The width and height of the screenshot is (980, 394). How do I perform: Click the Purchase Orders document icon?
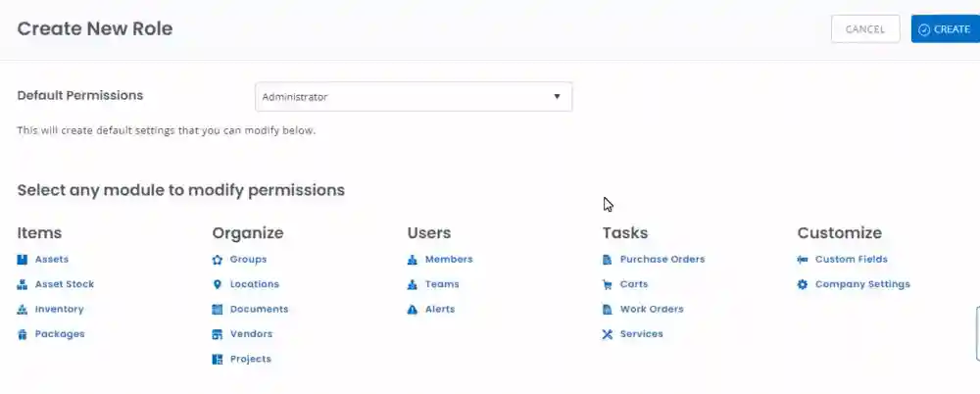click(607, 260)
